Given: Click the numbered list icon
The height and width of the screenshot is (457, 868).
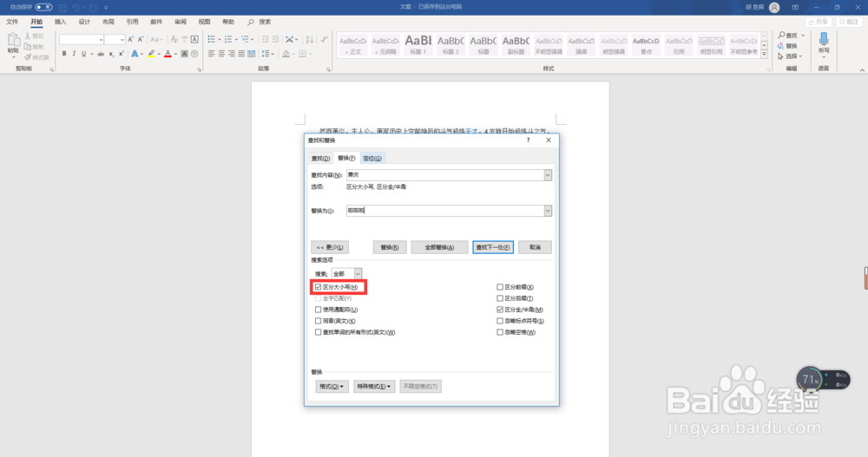Looking at the screenshot, I should click(x=228, y=39).
